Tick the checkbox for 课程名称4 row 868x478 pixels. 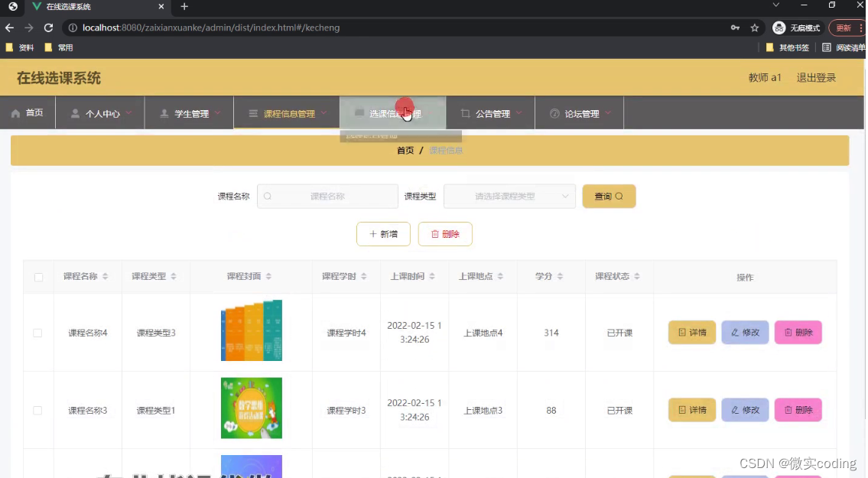coord(37,332)
